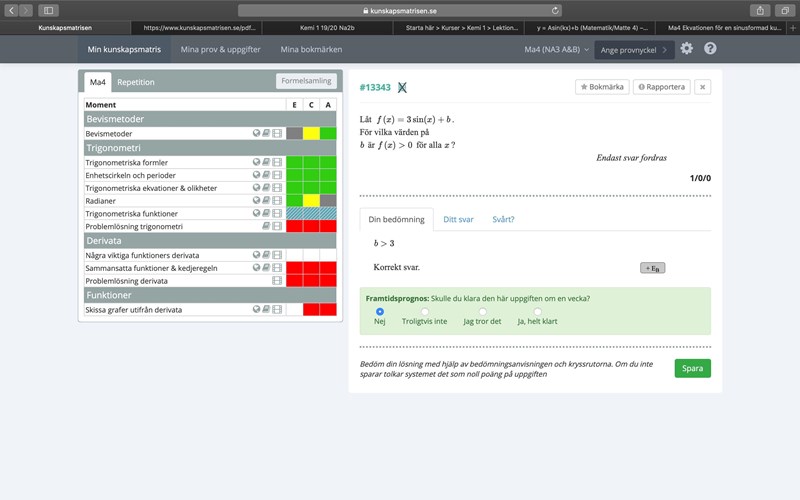This screenshot has height=500, width=800.
Task: Click the yellow C cell for Radianer
Action: 311,200
